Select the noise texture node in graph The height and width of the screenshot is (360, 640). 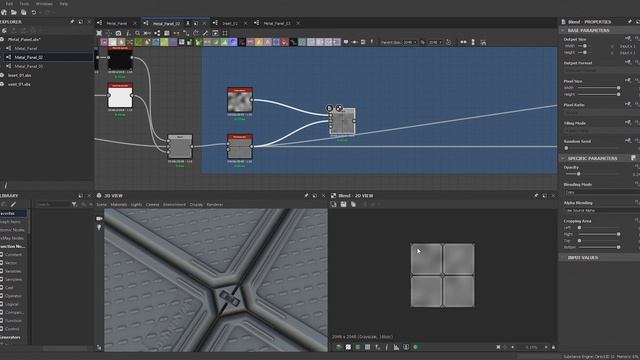(x=240, y=100)
